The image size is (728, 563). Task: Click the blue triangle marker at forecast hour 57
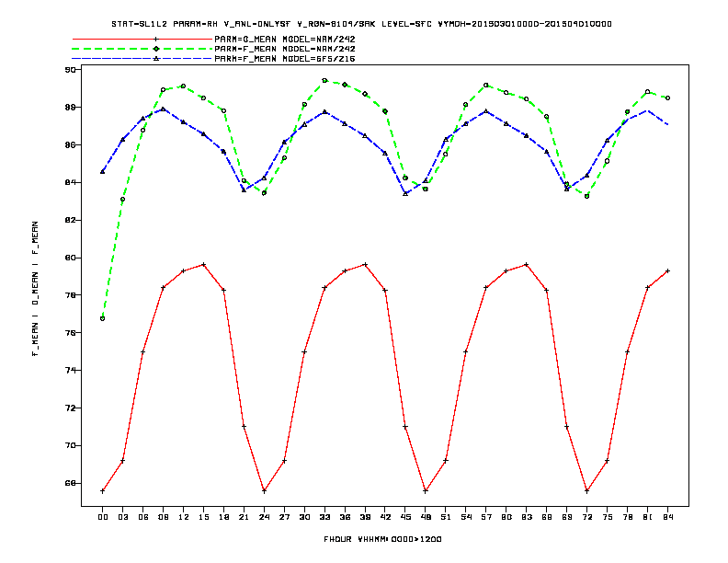point(486,111)
